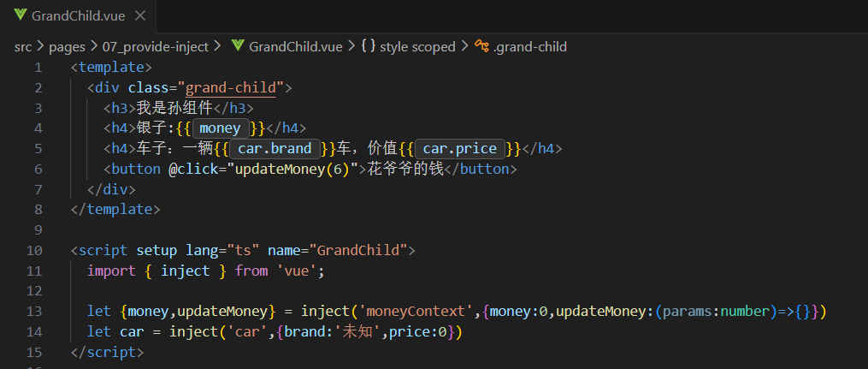Click the closing template tag on line 8
This screenshot has width=868, height=369.
click(x=115, y=210)
